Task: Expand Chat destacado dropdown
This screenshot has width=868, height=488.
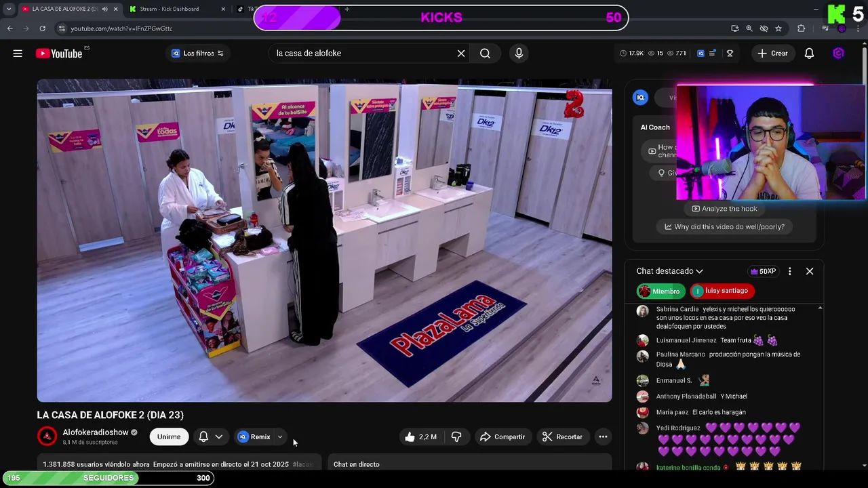Action: pos(670,271)
